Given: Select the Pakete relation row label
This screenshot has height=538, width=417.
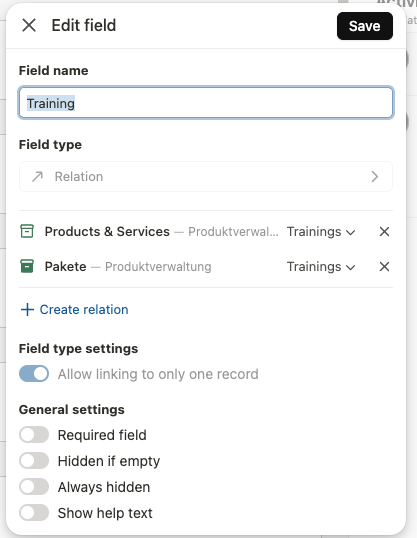Looking at the screenshot, I should tap(66, 267).
